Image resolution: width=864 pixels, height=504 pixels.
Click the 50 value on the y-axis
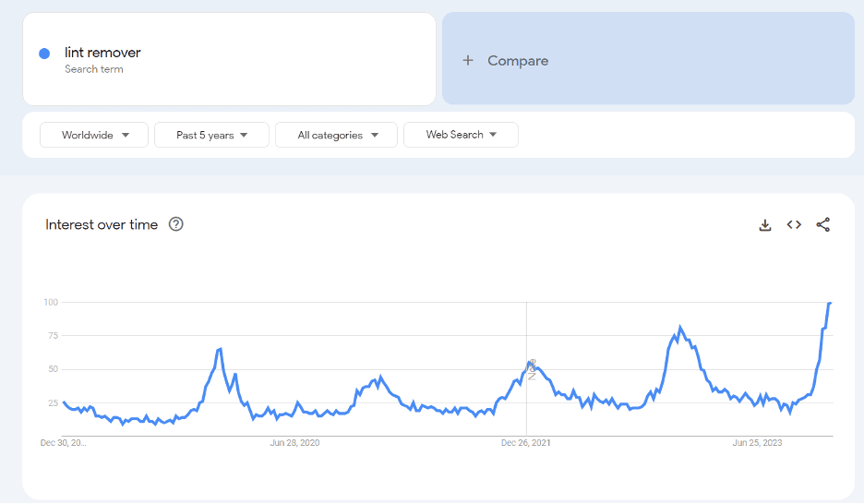(x=53, y=369)
